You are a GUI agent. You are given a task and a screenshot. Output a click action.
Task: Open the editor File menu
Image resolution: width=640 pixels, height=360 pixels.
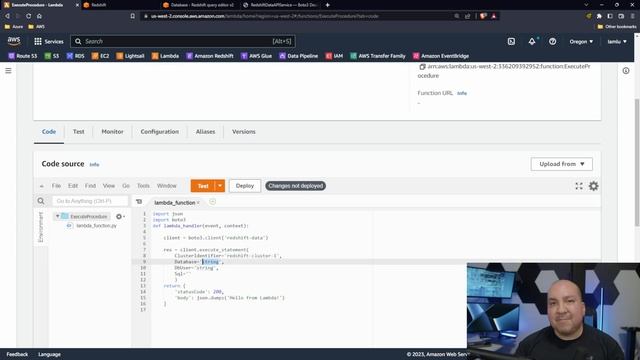pyautogui.click(x=56, y=186)
